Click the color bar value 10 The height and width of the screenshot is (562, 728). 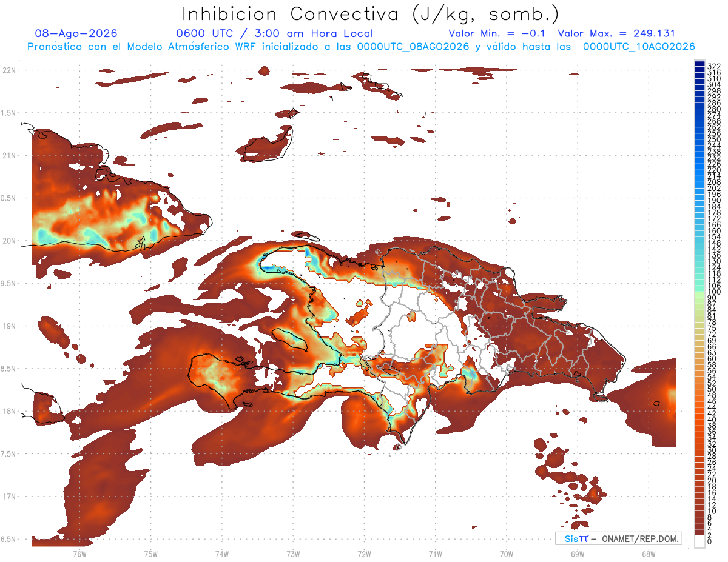[x=712, y=510]
